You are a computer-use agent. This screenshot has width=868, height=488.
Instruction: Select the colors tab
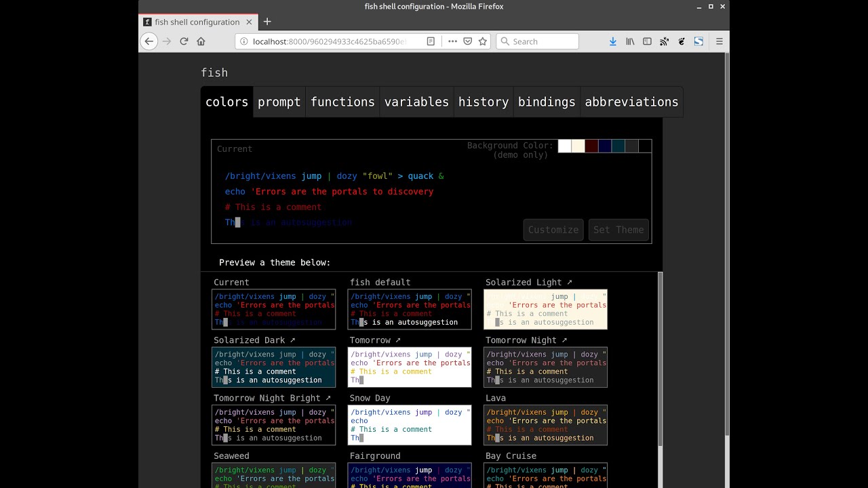click(x=227, y=102)
